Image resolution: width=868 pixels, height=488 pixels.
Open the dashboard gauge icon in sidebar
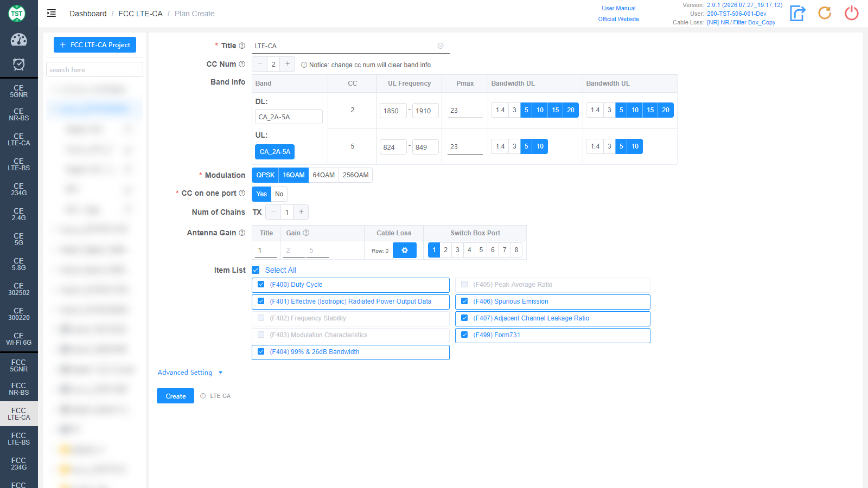tap(18, 40)
